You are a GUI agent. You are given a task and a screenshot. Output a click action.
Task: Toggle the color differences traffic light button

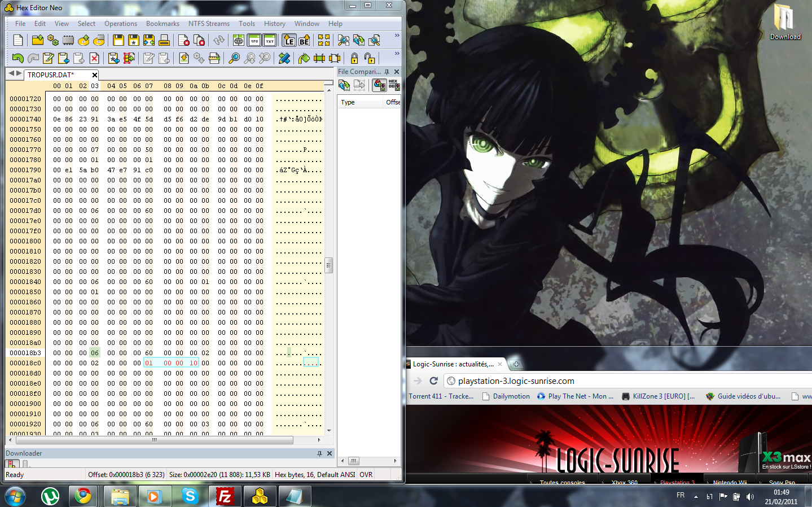click(x=379, y=85)
